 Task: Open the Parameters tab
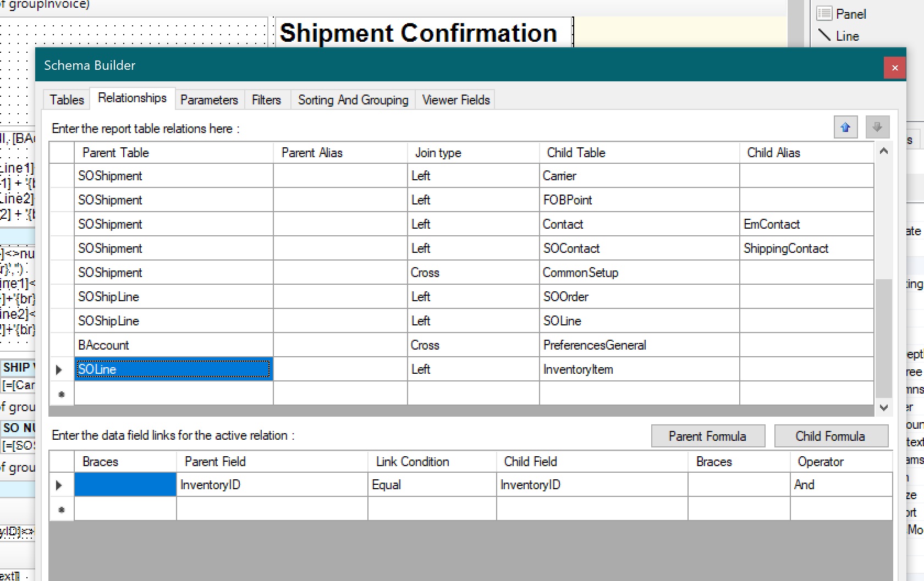pos(209,100)
